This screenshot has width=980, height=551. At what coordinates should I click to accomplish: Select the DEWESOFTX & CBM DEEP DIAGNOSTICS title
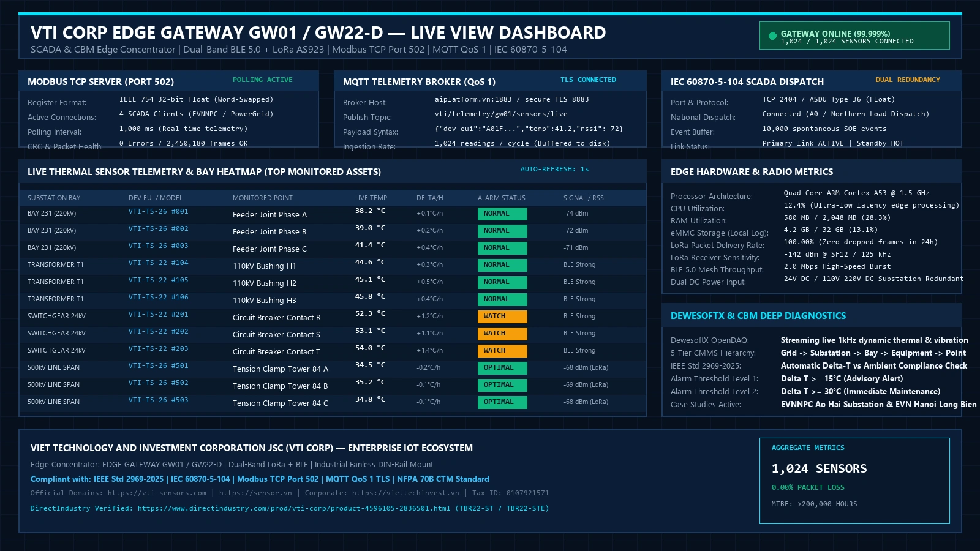click(758, 316)
